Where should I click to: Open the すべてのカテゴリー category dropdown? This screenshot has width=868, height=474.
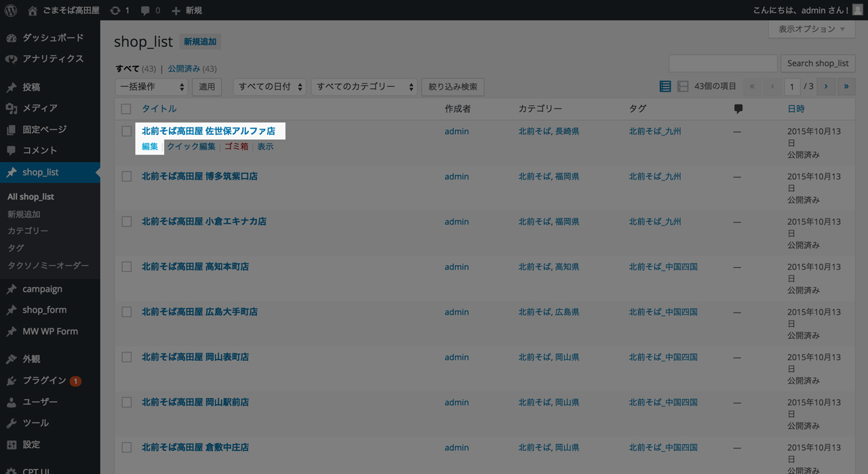tap(364, 87)
